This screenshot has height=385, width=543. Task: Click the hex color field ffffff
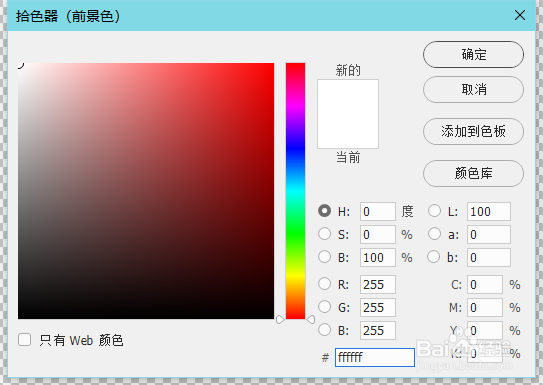point(375,357)
